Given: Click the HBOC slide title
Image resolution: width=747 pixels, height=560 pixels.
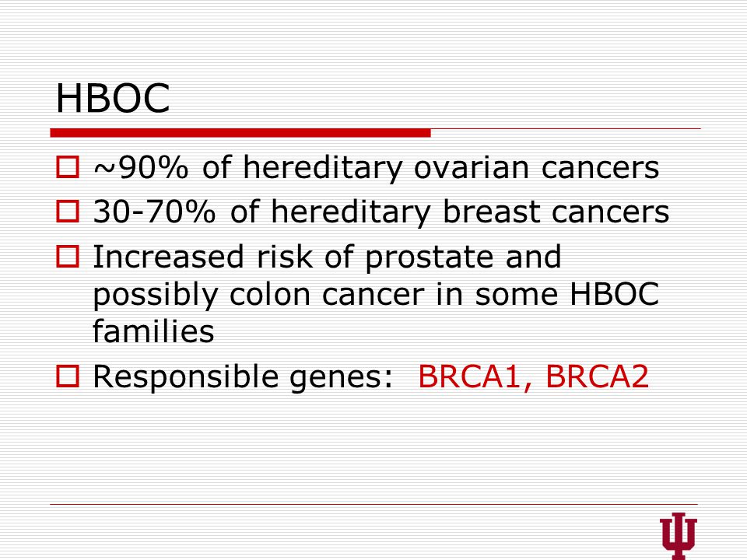Looking at the screenshot, I should click(x=113, y=98).
